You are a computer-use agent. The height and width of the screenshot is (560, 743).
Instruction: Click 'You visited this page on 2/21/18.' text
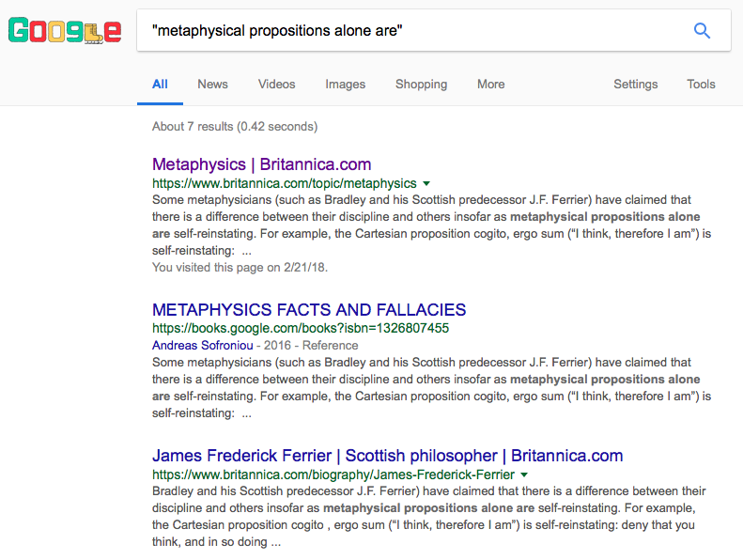(240, 268)
